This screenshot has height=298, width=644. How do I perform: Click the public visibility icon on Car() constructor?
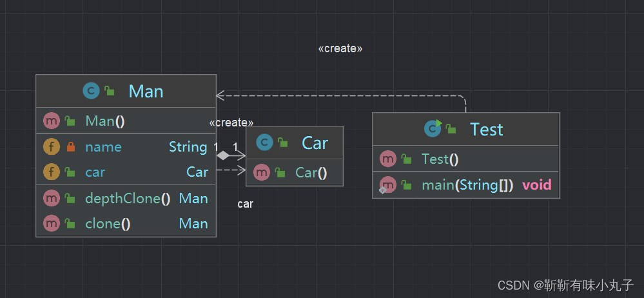[280, 173]
